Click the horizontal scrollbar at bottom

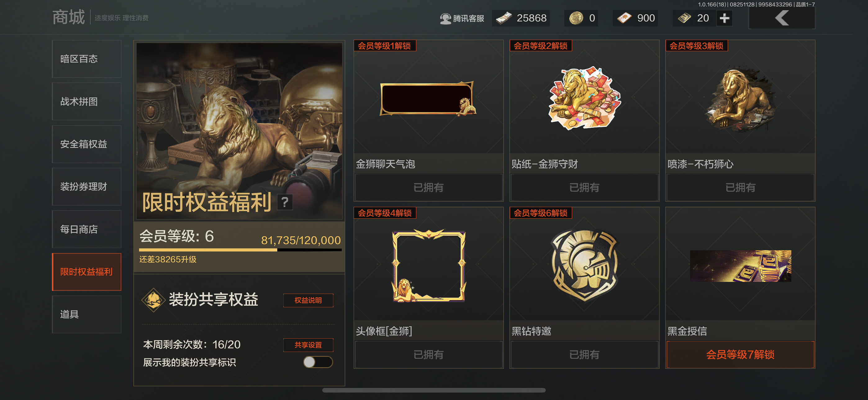point(434,390)
